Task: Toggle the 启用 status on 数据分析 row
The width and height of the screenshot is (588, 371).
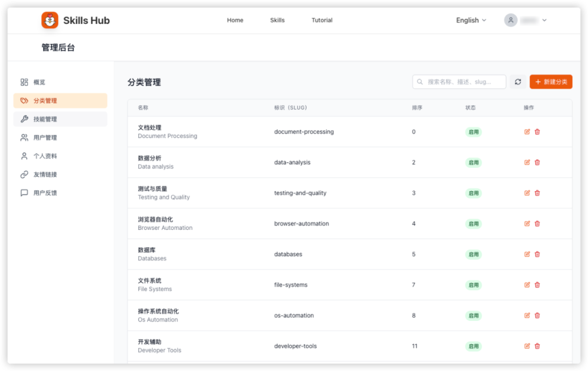Action: tap(473, 162)
